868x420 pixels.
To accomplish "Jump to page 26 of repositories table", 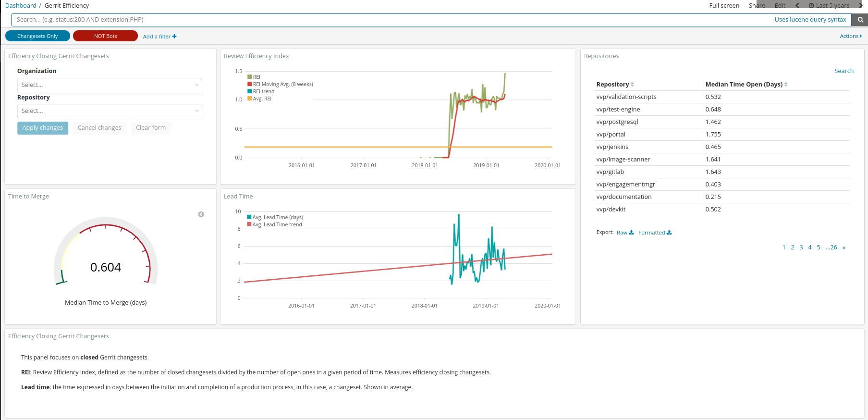I will pos(831,247).
